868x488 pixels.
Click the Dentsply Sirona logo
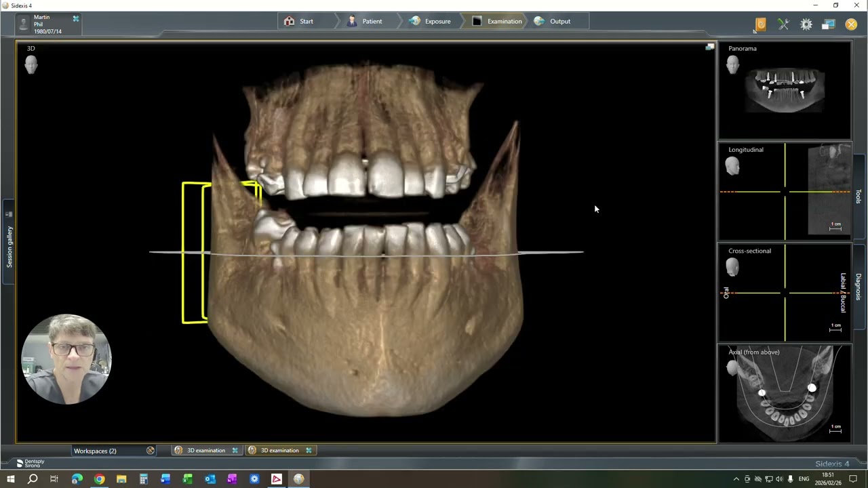[x=31, y=464]
